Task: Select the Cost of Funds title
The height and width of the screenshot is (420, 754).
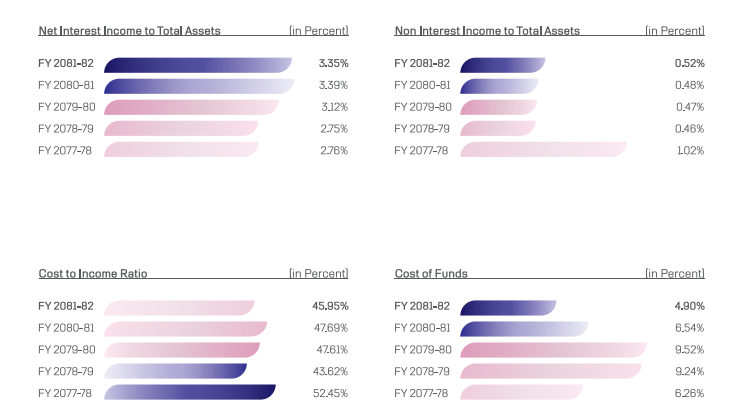Action: (431, 273)
